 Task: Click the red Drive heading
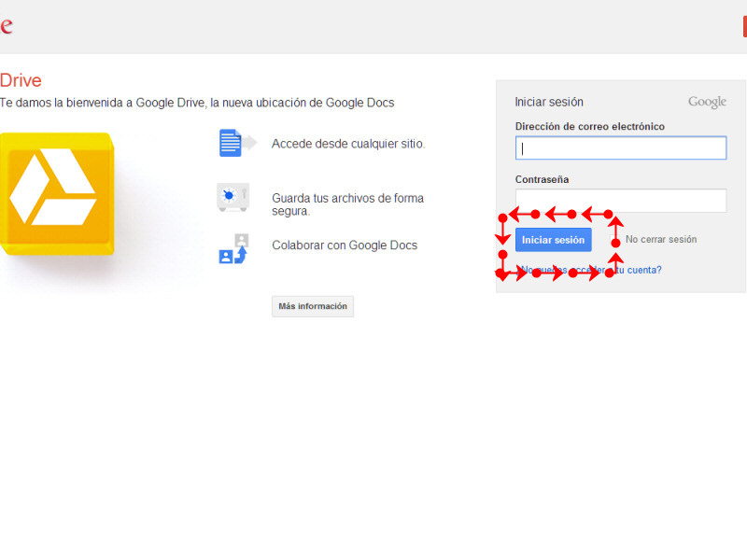pos(21,80)
